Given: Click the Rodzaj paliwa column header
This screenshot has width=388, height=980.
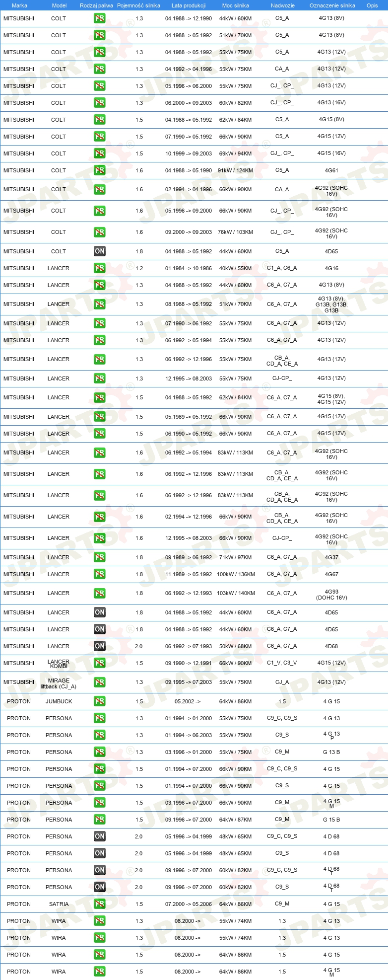Looking at the screenshot, I should 96,5.
